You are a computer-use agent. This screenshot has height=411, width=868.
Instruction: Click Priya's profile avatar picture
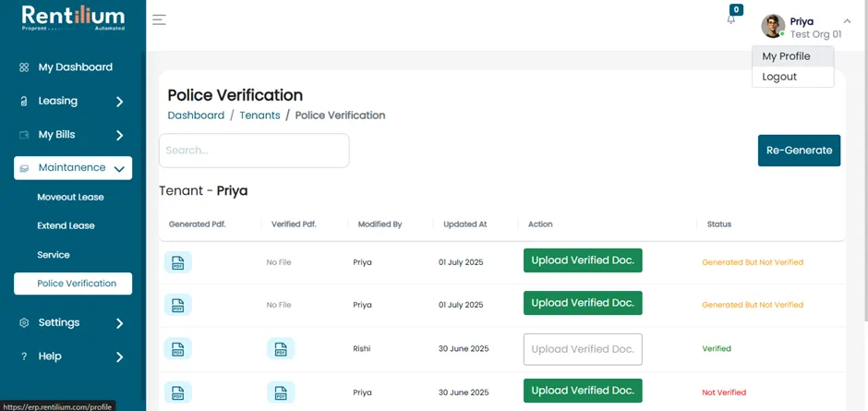[x=773, y=26]
